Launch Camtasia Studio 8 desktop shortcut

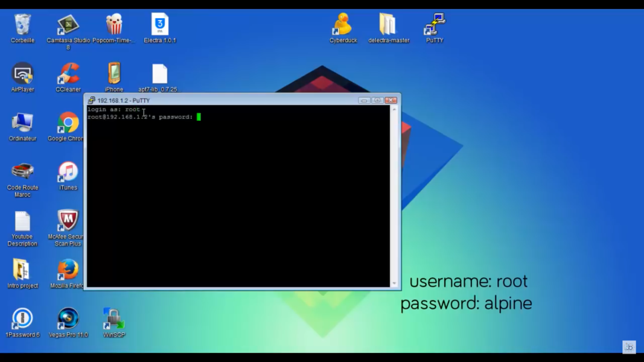(x=68, y=25)
